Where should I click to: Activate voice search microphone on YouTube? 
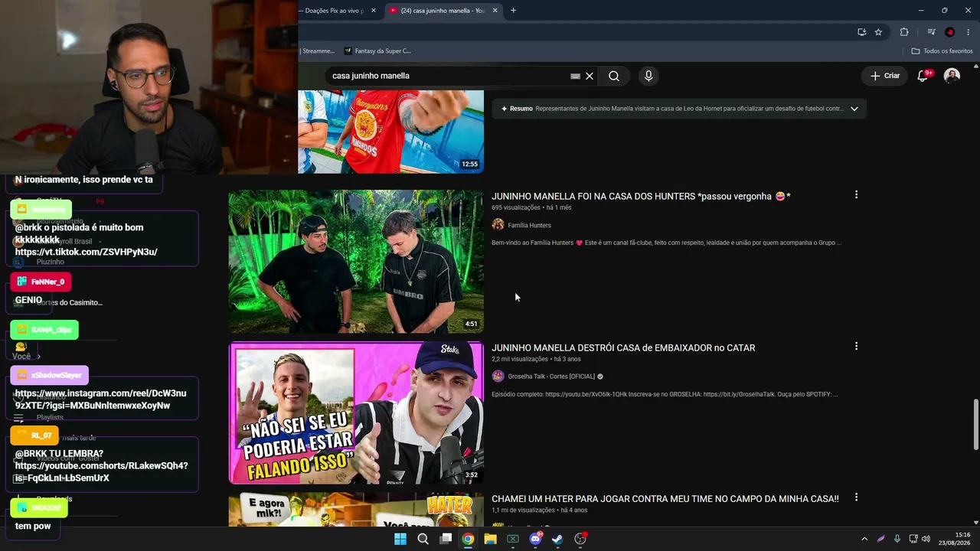(648, 76)
